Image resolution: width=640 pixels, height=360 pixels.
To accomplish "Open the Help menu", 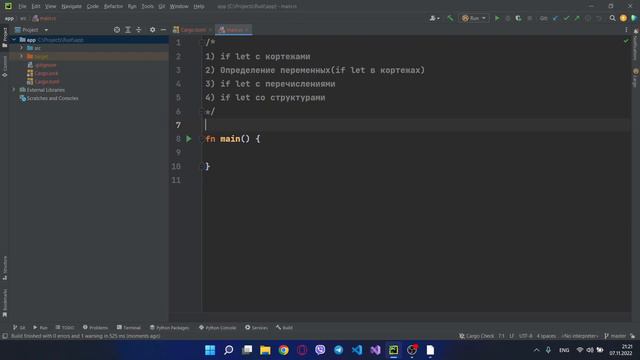I will pyautogui.click(x=199, y=7).
